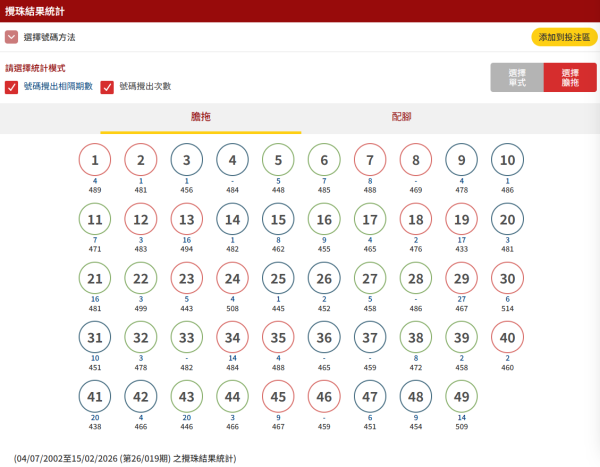Choose ball number 41

click(95, 398)
